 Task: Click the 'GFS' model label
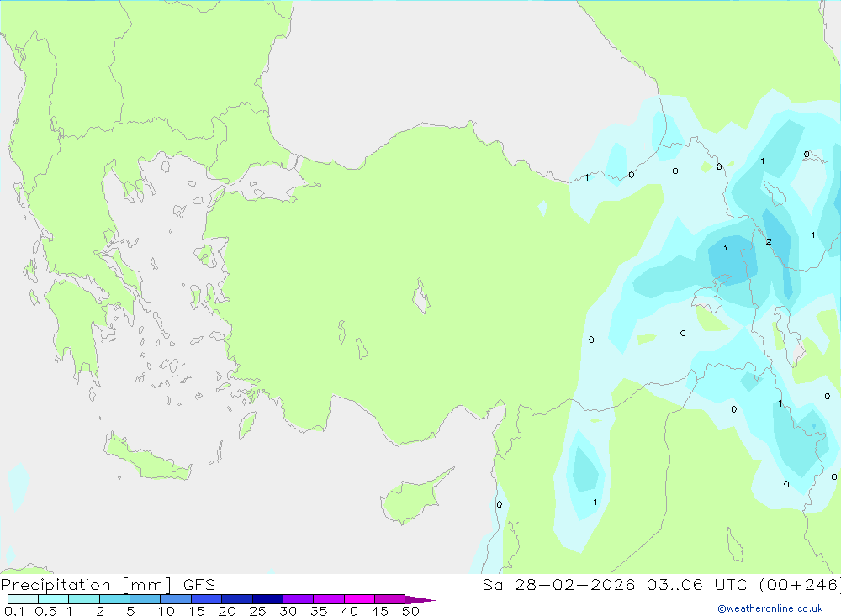point(199,584)
